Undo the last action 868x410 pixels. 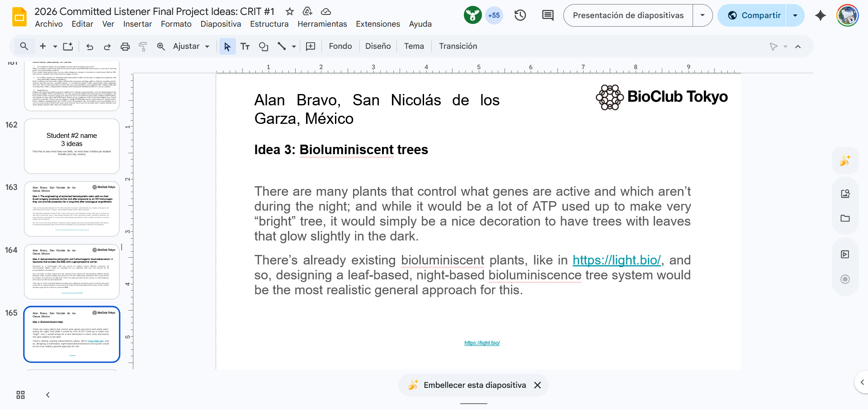click(x=90, y=46)
